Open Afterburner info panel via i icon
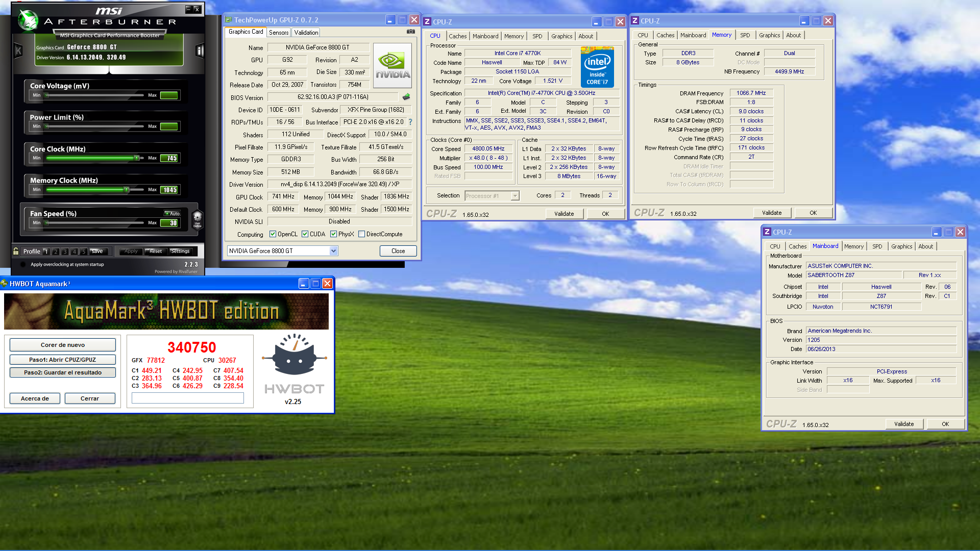Viewport: 980px width, 551px height. pyautogui.click(x=200, y=51)
